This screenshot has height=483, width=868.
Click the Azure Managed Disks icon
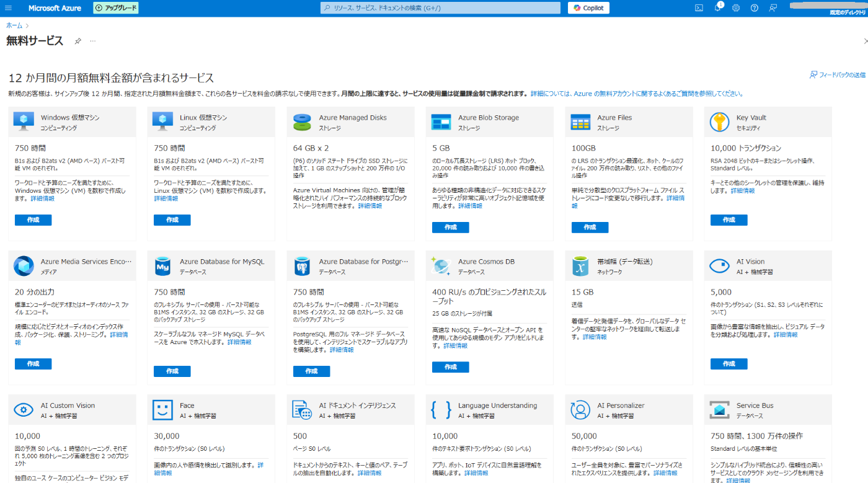click(302, 122)
